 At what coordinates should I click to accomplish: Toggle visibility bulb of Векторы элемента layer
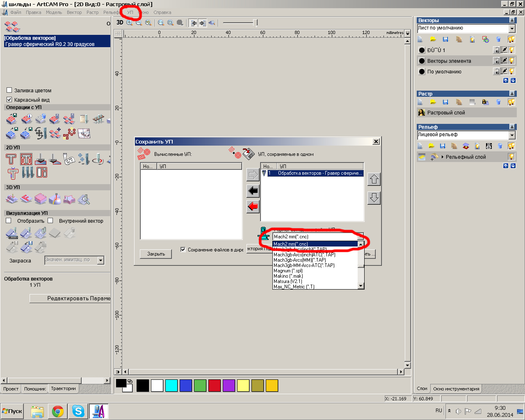point(511,61)
